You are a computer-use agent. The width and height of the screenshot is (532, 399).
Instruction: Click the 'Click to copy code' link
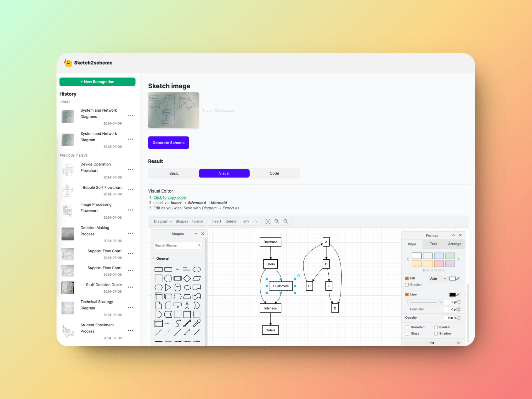pos(169,197)
